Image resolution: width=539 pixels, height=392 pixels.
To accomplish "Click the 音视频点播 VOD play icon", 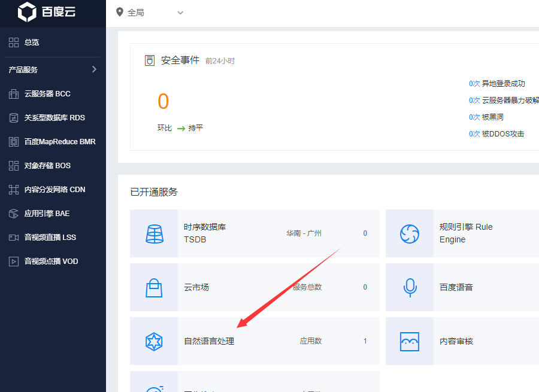I will (14, 262).
